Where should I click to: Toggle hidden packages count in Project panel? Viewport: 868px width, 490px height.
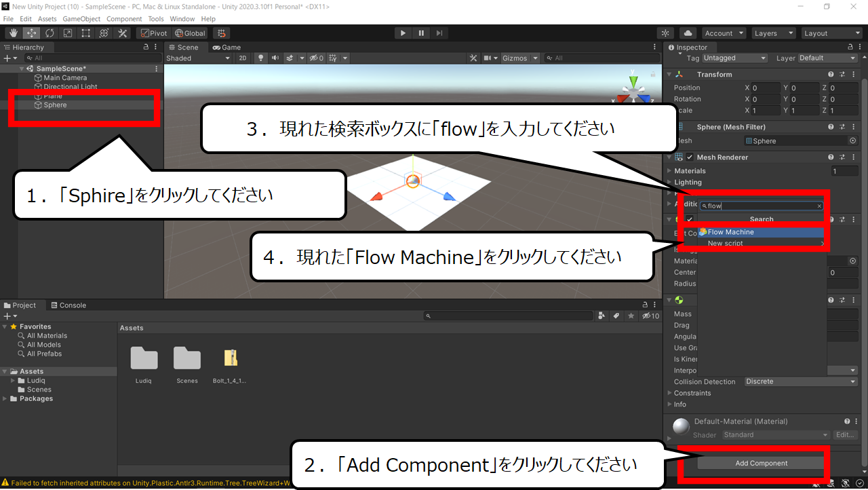650,316
